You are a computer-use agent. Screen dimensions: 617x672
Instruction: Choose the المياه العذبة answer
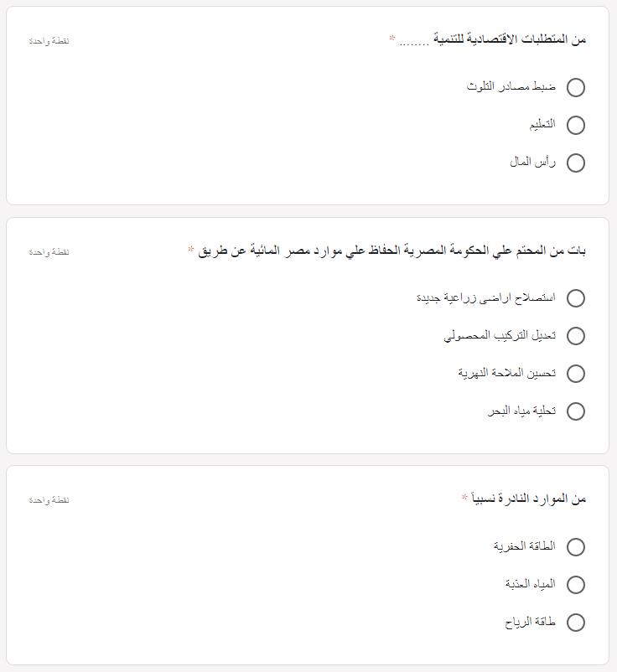pos(575,584)
